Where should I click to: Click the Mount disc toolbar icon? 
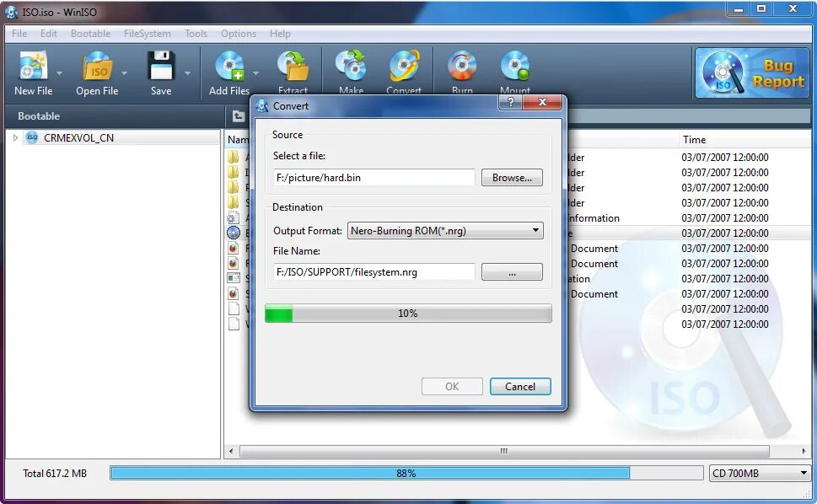pyautogui.click(x=515, y=66)
